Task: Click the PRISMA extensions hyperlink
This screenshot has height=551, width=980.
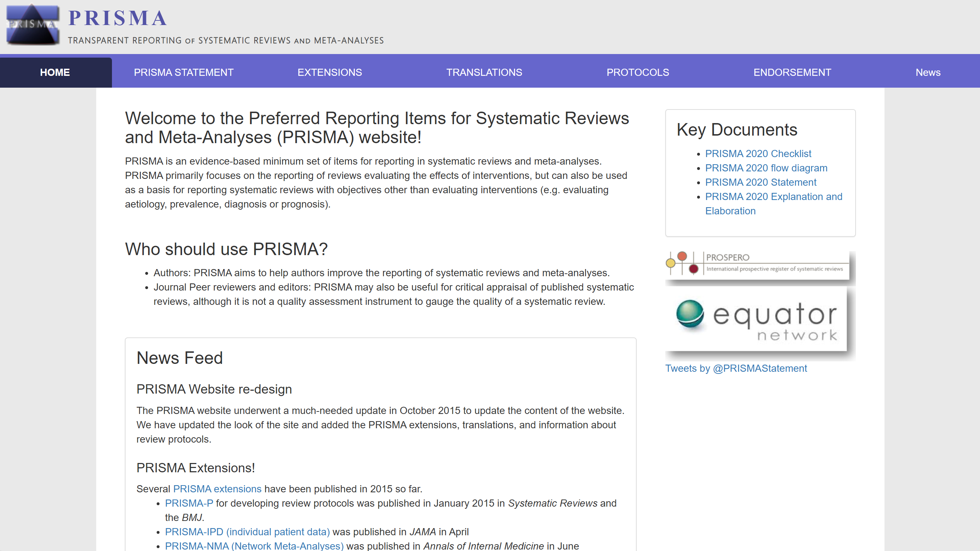Action: (x=217, y=489)
